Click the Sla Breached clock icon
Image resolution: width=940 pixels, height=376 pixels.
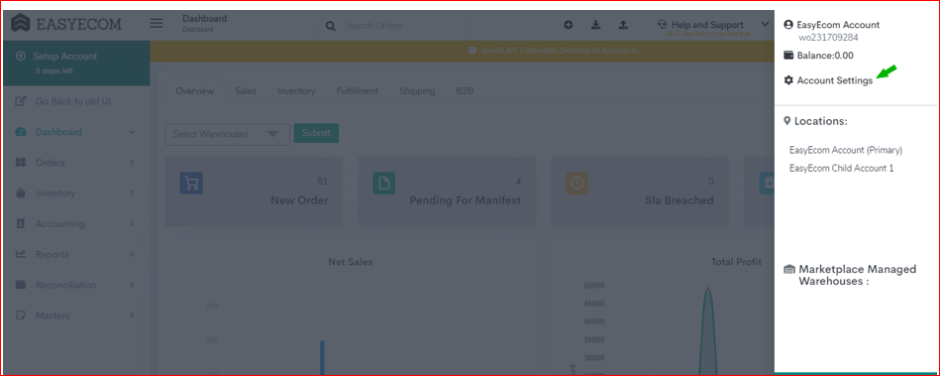coord(577,183)
